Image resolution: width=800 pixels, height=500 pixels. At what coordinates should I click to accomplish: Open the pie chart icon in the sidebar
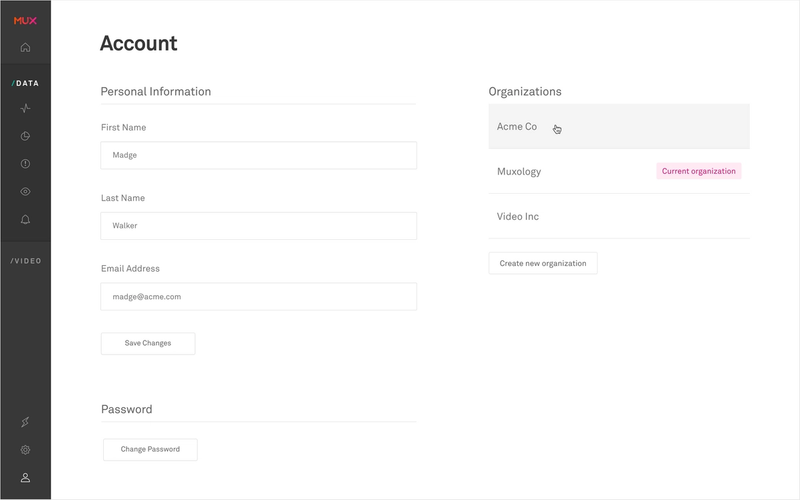point(25,136)
